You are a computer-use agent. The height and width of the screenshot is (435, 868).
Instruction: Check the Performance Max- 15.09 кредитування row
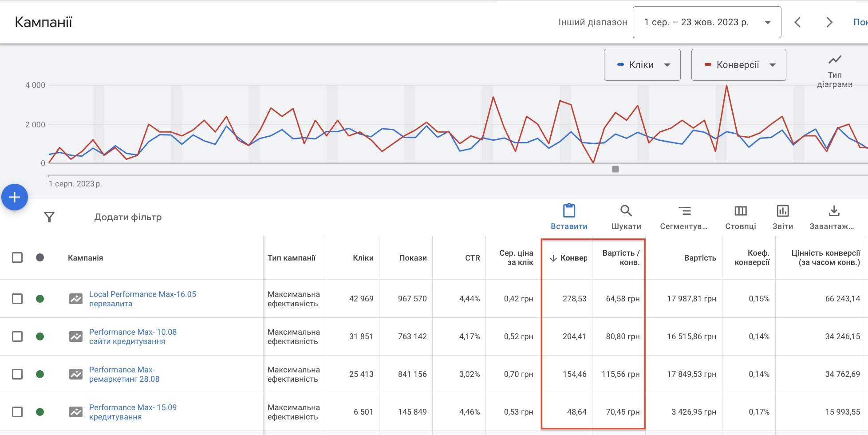17,412
